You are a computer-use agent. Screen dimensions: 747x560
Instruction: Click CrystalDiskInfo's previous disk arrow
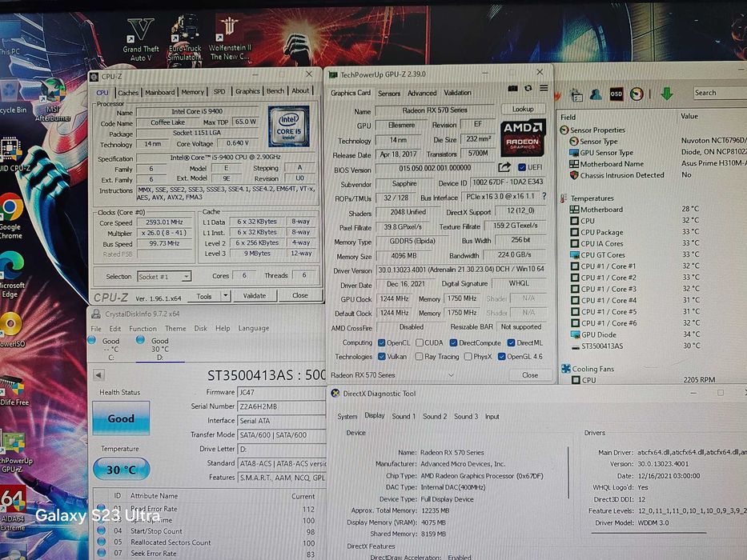click(x=98, y=374)
